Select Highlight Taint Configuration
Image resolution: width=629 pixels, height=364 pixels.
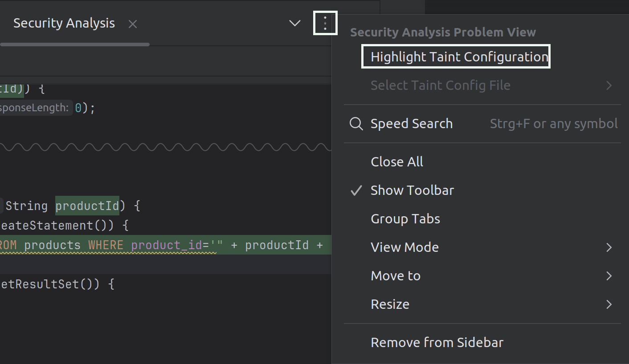455,57
